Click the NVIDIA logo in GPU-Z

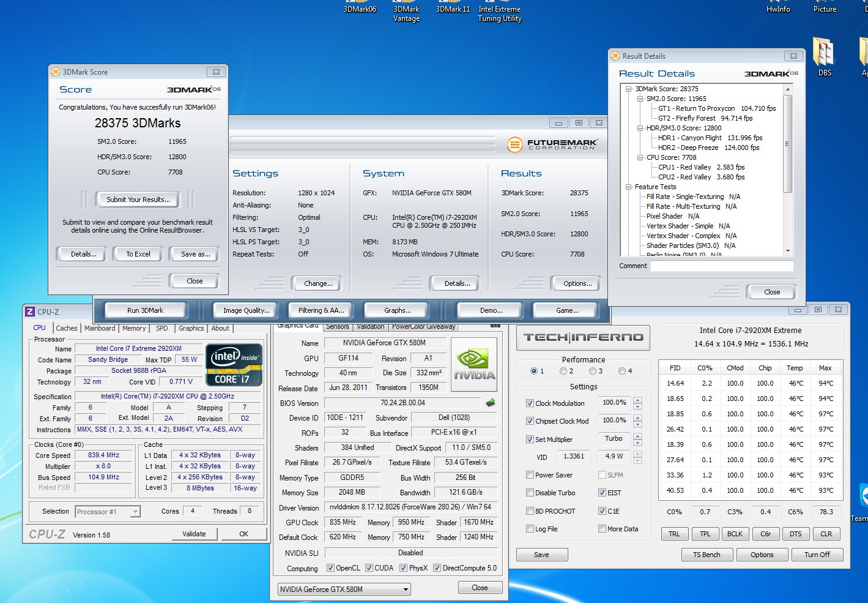click(474, 364)
